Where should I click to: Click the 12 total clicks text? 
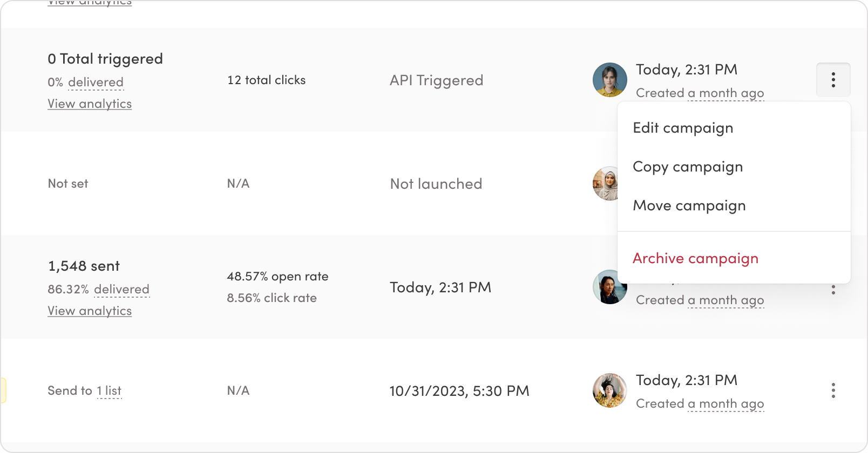coord(266,80)
